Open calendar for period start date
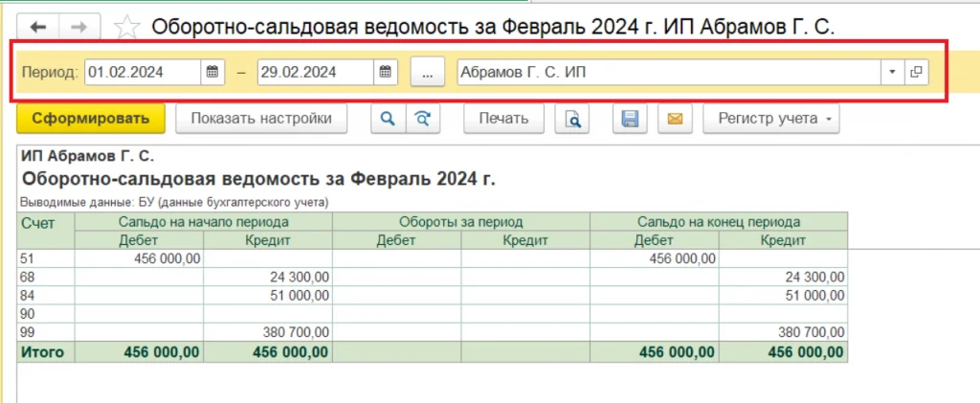Image resolution: width=980 pixels, height=403 pixels. tap(212, 72)
